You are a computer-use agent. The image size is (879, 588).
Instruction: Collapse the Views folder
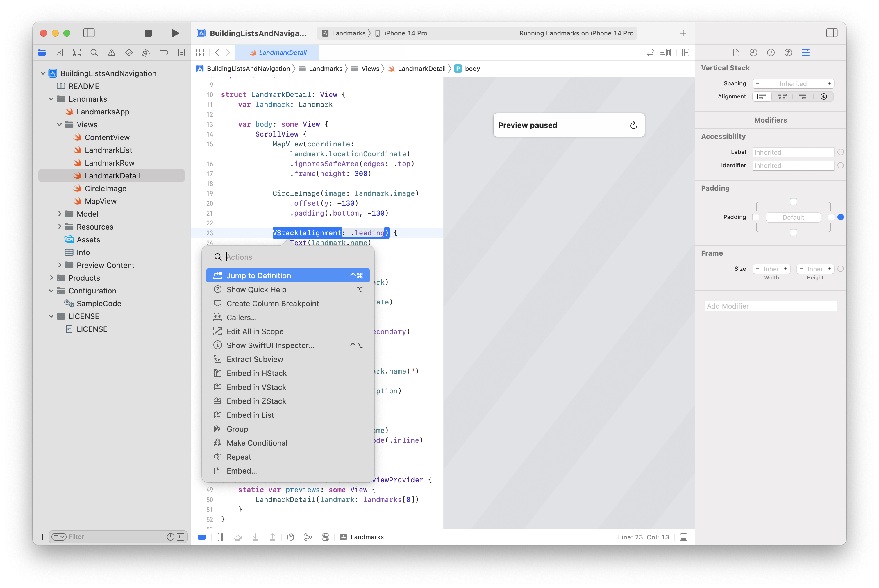click(59, 125)
